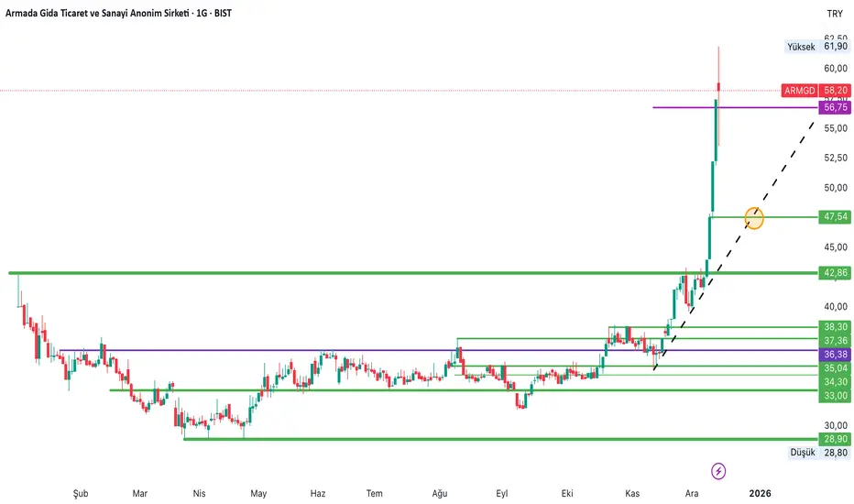The image size is (854, 504).
Task: Click the 45,00 price axis tick
Action: point(836,247)
